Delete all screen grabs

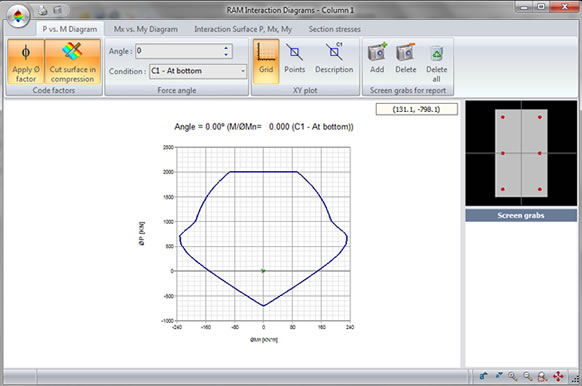(436, 63)
